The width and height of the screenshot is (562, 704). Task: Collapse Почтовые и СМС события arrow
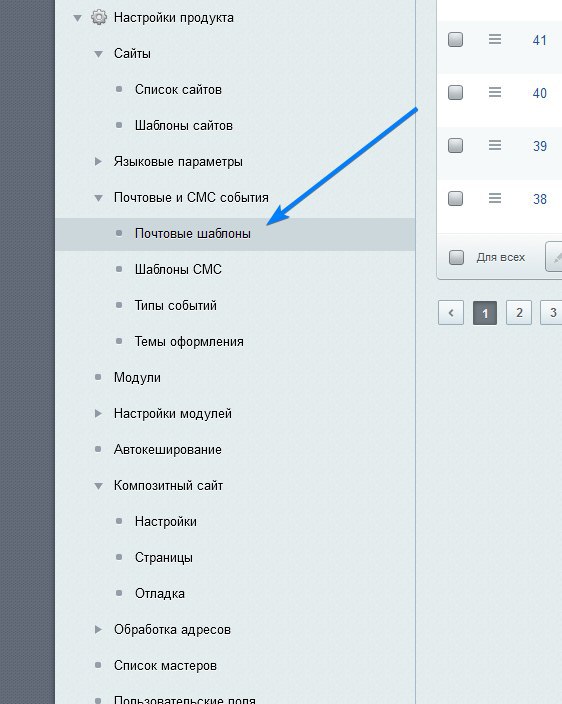click(98, 198)
